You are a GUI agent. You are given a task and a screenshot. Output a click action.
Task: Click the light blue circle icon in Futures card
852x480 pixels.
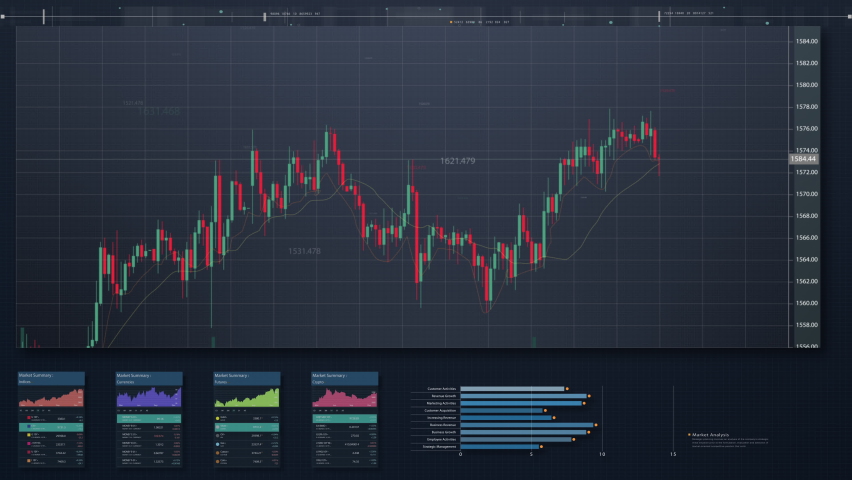(x=217, y=444)
